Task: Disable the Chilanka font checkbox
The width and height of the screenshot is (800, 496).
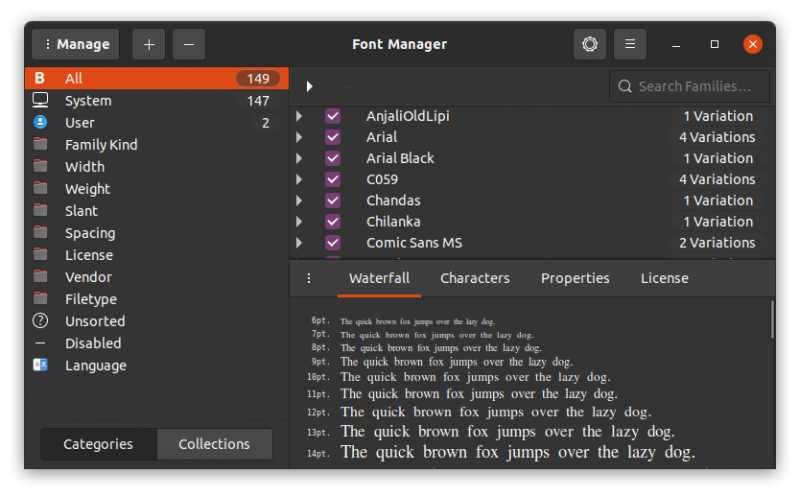Action: 333,222
